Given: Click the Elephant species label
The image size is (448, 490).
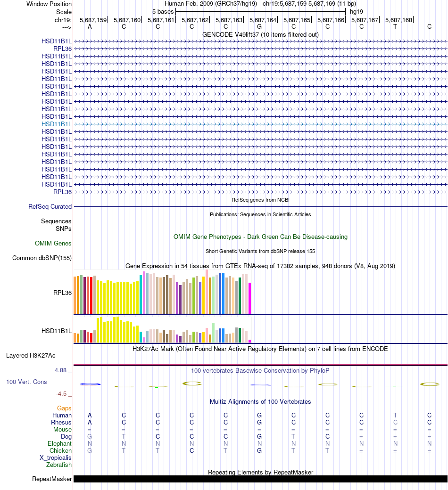Looking at the screenshot, I should [59, 444].
